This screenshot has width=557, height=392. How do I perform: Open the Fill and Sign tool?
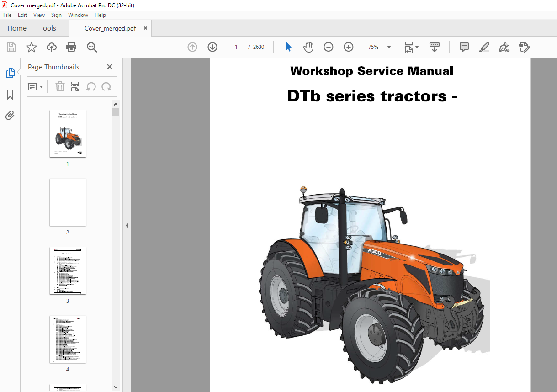click(504, 47)
